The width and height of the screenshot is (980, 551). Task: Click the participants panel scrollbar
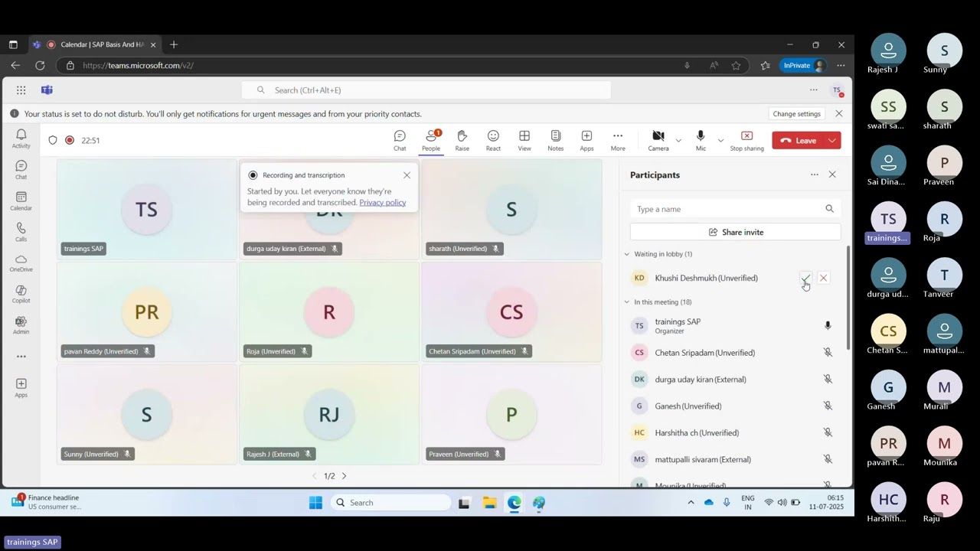click(x=848, y=298)
